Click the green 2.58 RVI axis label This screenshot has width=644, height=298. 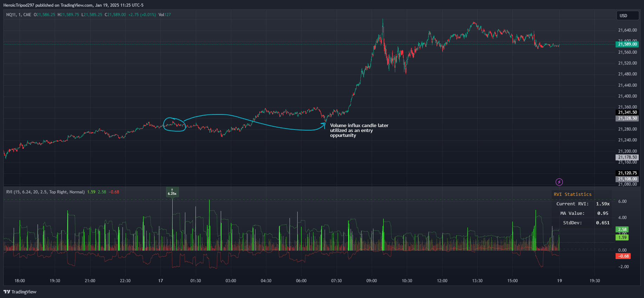pyautogui.click(x=622, y=230)
